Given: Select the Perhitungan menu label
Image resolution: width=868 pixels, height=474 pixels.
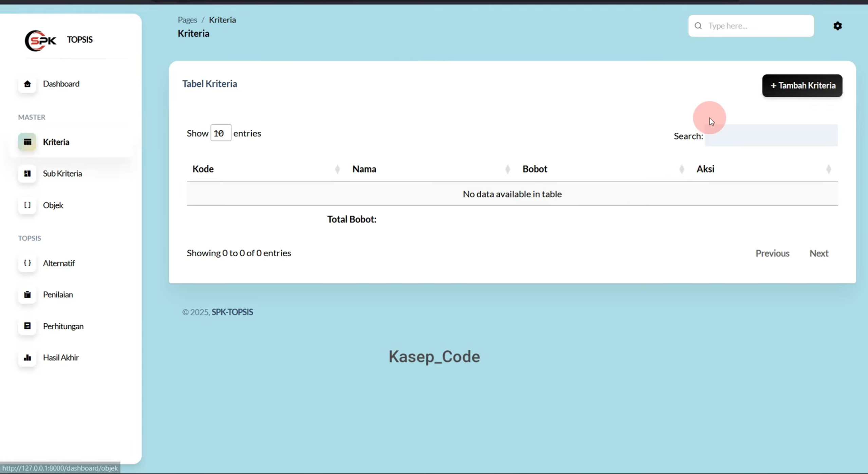Looking at the screenshot, I should tap(63, 326).
